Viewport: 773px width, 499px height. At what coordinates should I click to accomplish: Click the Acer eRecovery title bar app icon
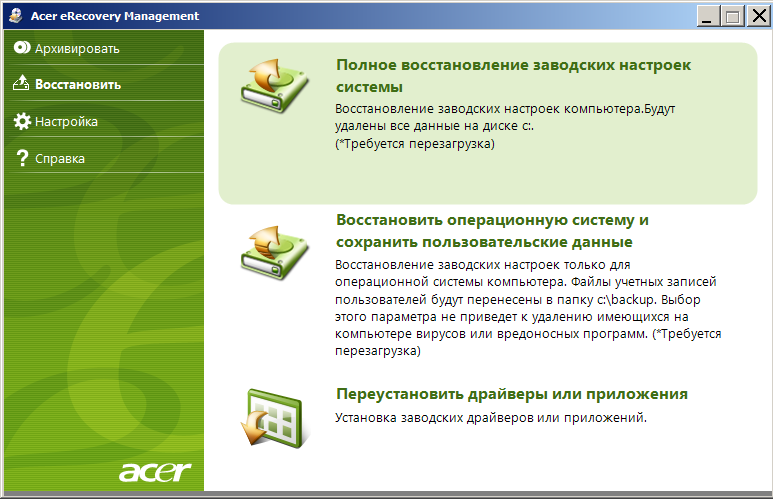[x=16, y=15]
